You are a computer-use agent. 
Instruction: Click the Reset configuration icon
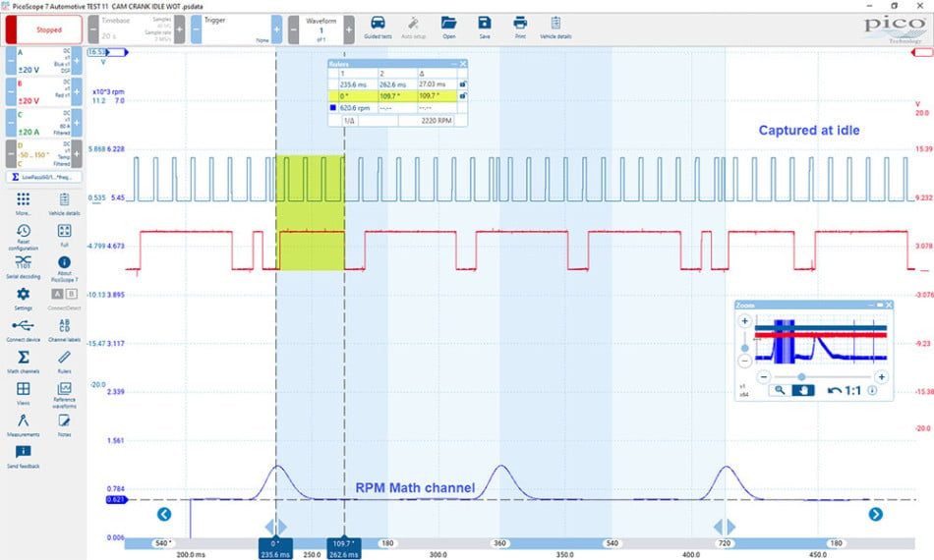(x=24, y=236)
